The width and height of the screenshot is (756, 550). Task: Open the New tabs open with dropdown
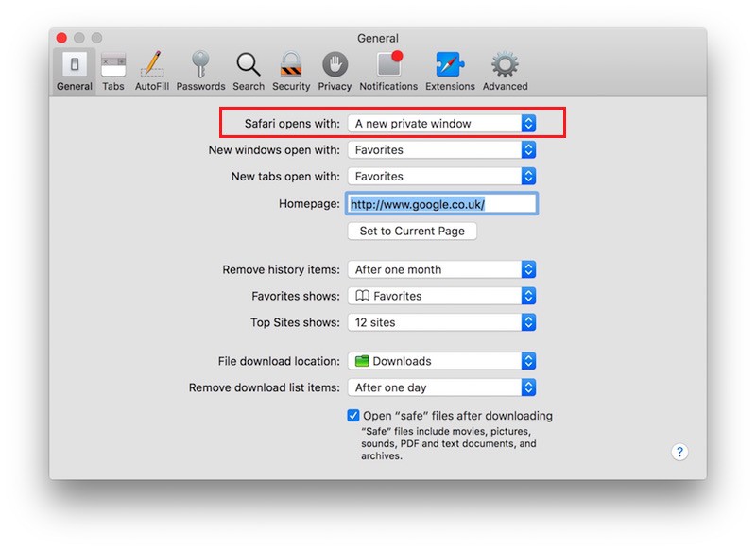[x=441, y=177]
